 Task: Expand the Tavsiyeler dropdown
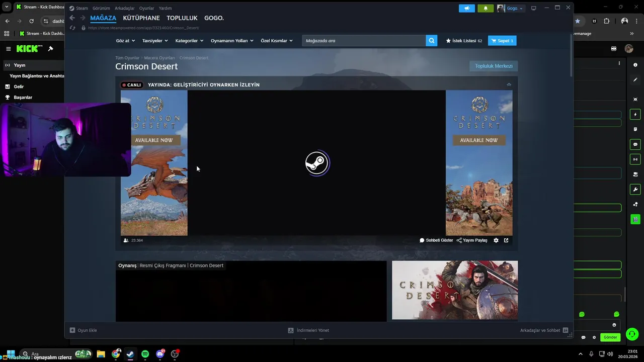coord(154,41)
